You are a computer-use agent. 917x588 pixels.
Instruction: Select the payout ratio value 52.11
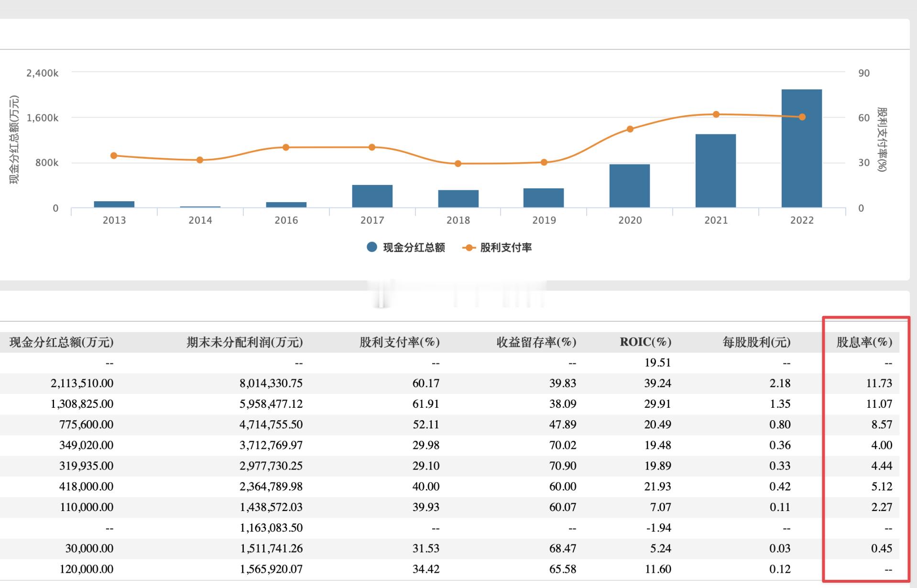point(426,425)
